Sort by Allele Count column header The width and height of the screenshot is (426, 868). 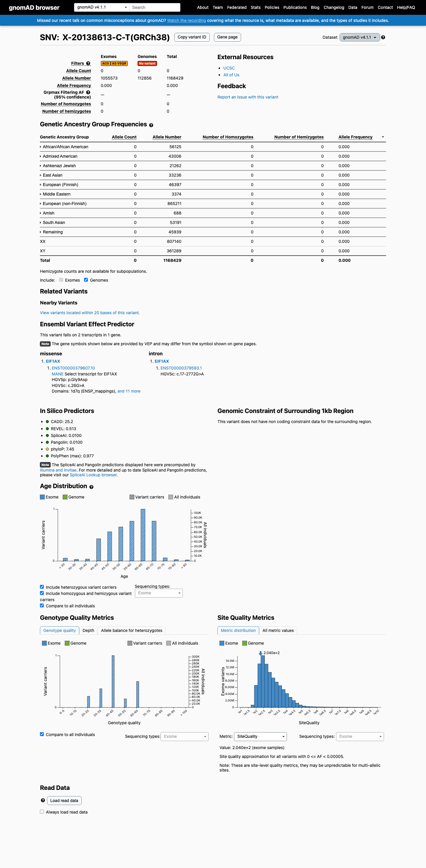(x=124, y=137)
